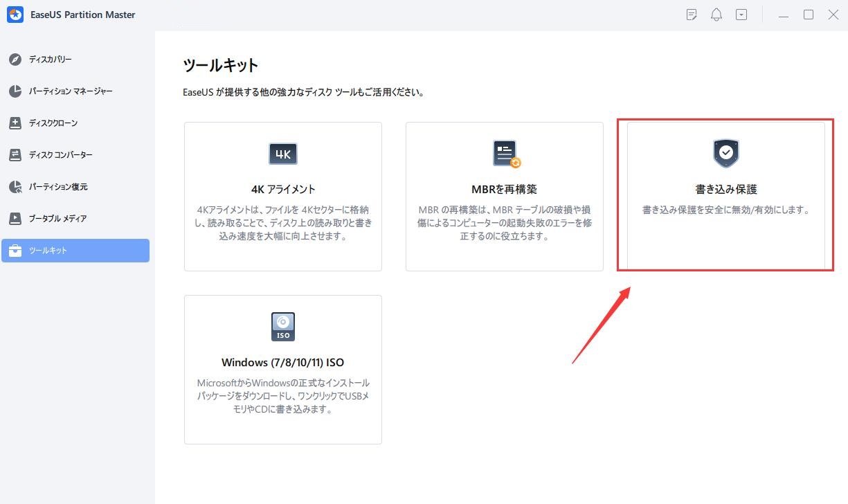Click the EaseUS Partition Master logo
The image size is (848, 504).
click(x=15, y=15)
